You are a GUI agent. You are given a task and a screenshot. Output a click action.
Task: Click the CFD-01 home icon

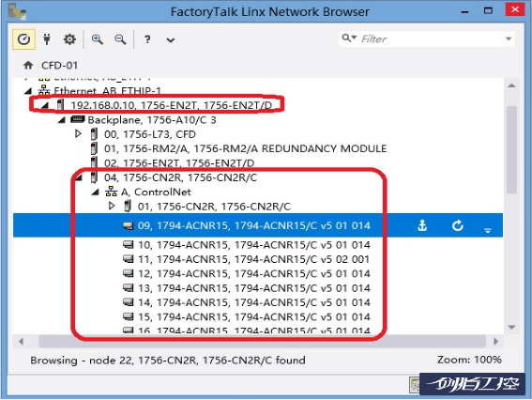pos(28,65)
